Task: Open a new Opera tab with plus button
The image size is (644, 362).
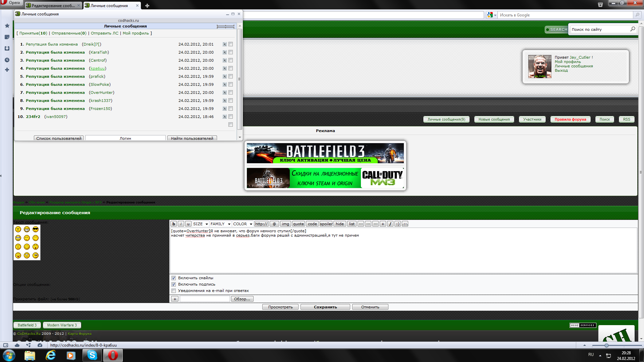Action: tap(147, 6)
